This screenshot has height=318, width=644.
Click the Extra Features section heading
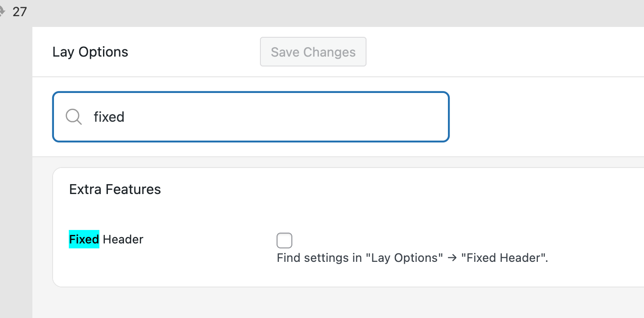point(115,190)
